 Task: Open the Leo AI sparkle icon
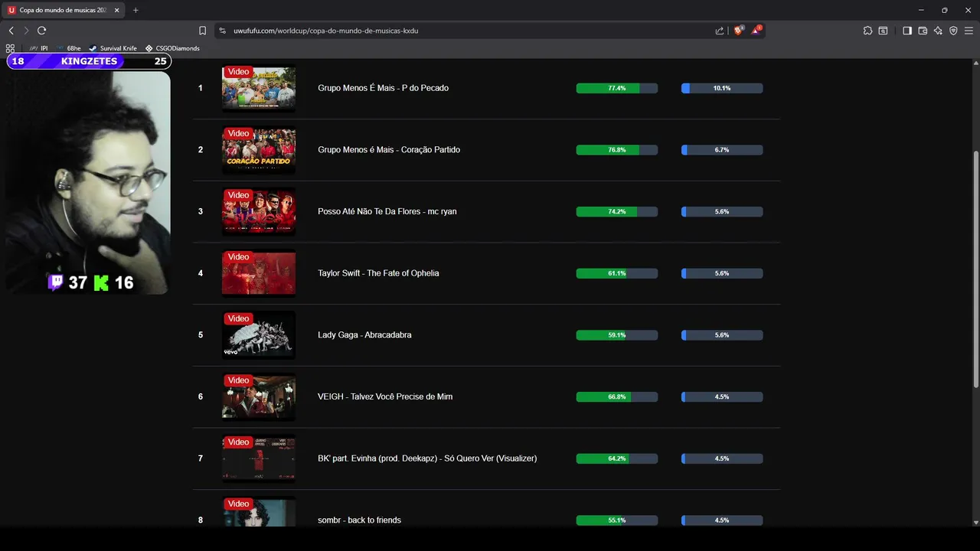point(938,31)
